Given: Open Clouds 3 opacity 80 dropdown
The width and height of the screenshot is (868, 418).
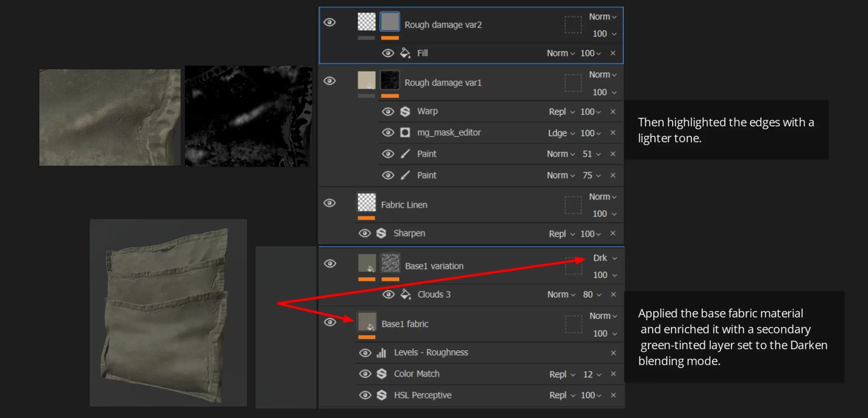Looking at the screenshot, I should [x=592, y=294].
